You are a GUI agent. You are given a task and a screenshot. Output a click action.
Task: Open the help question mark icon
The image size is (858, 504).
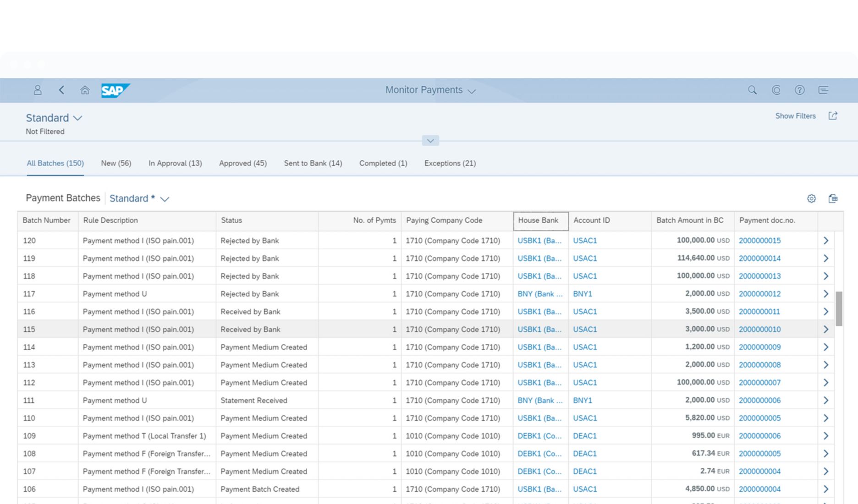[799, 90]
